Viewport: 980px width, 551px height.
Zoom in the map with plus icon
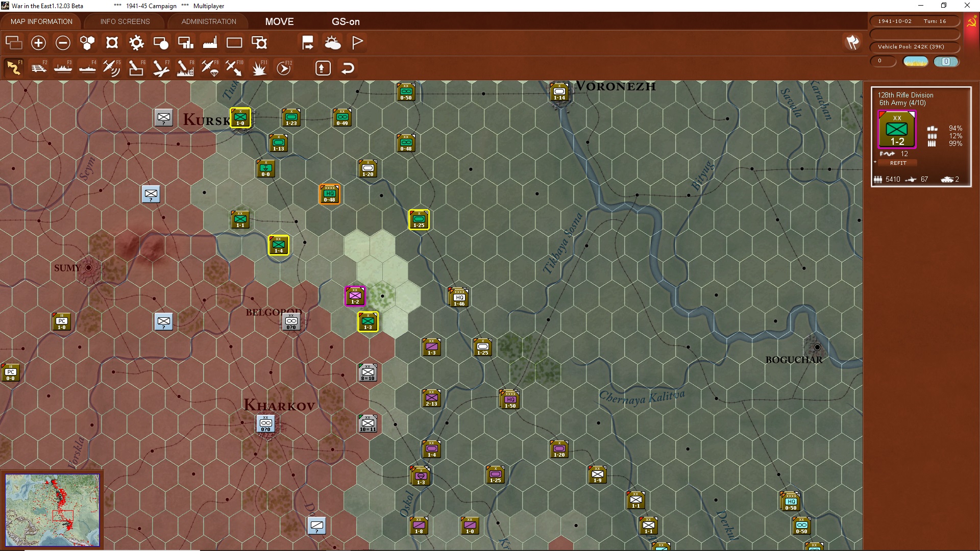pyautogui.click(x=38, y=43)
